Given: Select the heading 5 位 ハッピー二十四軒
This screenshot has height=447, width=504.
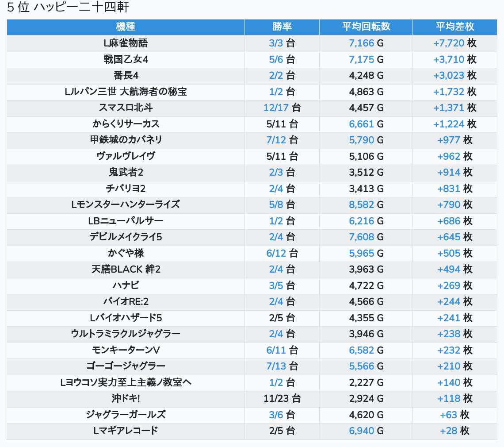Looking at the screenshot, I should tap(68, 8).
